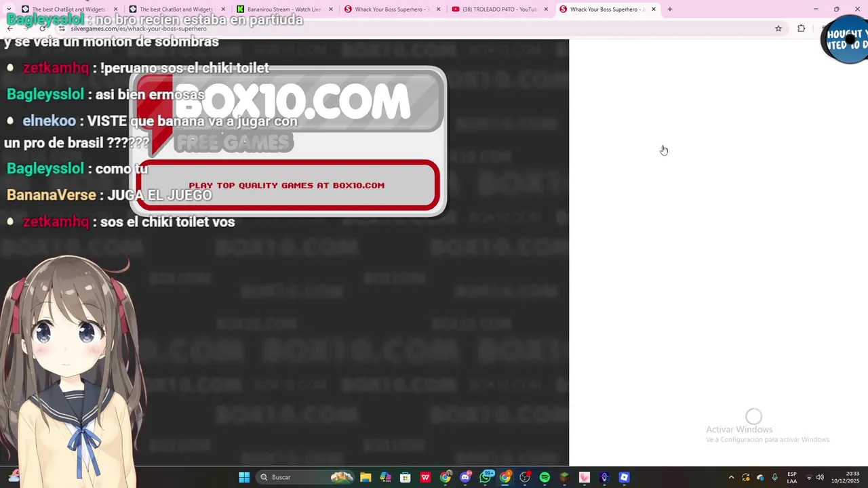Open the first Chrome taskbar icon
This screenshot has height=488, width=868.
pos(445,477)
